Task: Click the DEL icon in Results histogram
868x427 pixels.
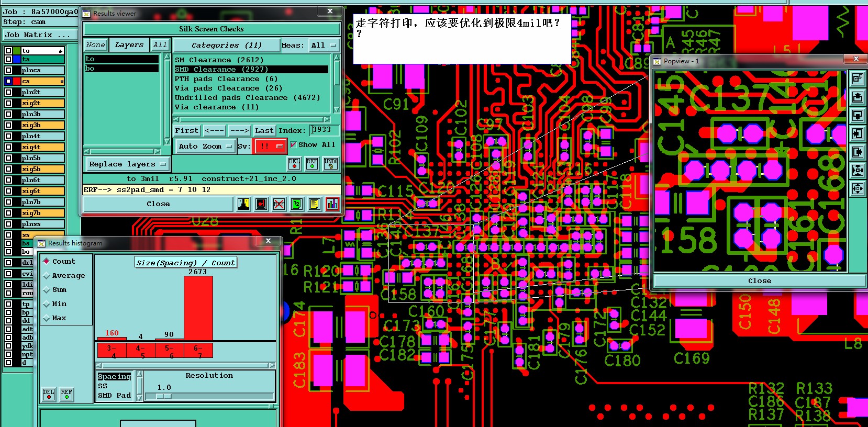Action: point(49,394)
